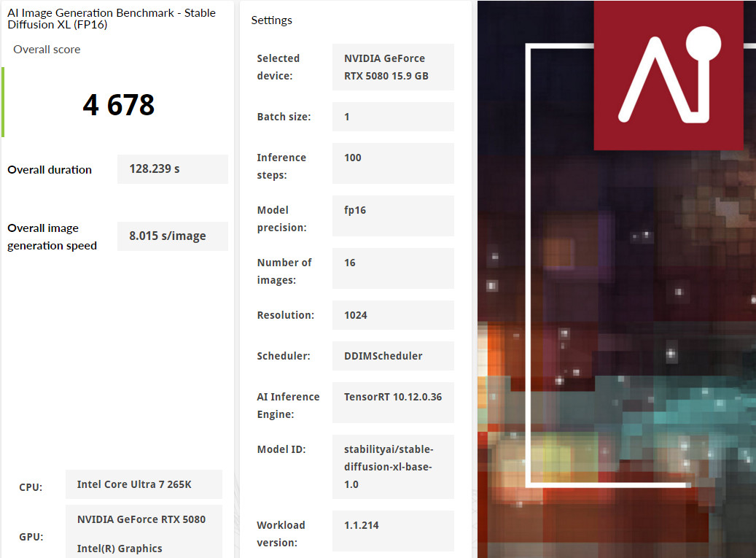Click the "Resolution:" label

coord(286,315)
